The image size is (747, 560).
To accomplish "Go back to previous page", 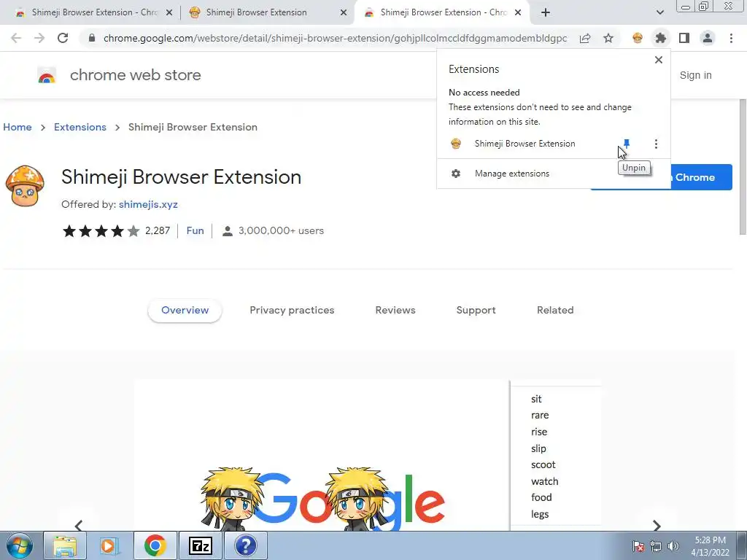I will [x=16, y=38].
